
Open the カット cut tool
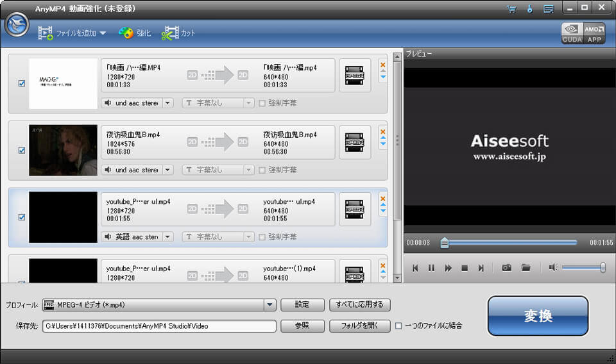pyautogui.click(x=178, y=33)
